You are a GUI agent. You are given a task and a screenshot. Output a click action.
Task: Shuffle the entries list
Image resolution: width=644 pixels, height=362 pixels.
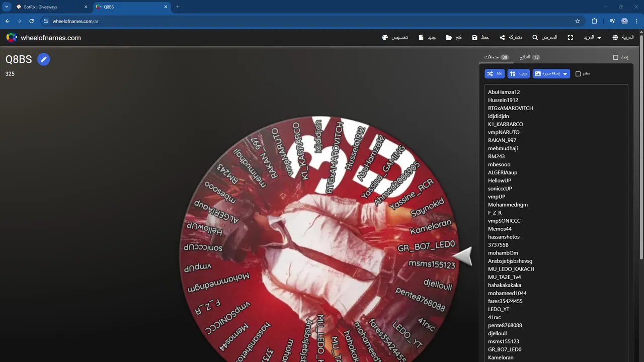click(495, 74)
